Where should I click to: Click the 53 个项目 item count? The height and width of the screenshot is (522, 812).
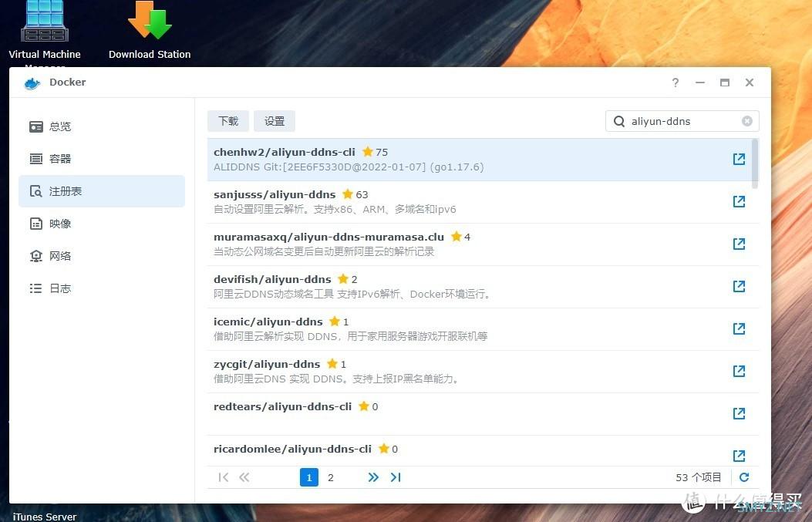point(698,477)
